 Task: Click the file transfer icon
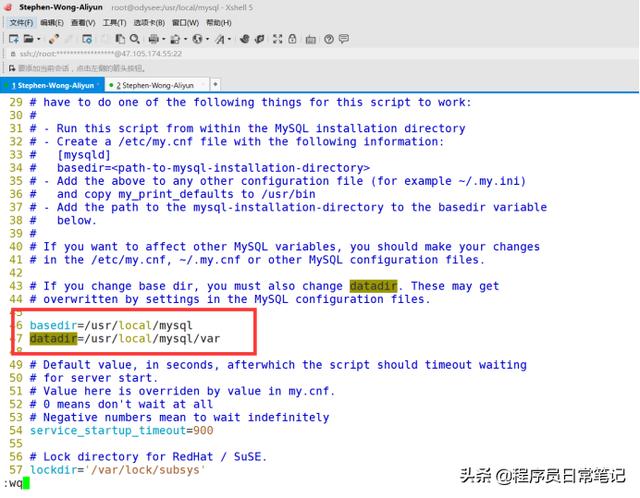click(175, 39)
